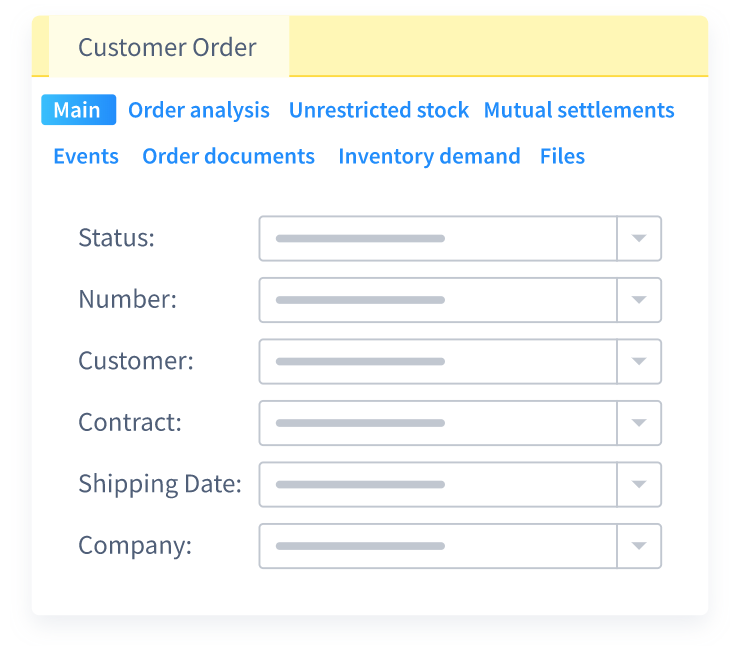Go to the Mutual settlements tab

579,110
